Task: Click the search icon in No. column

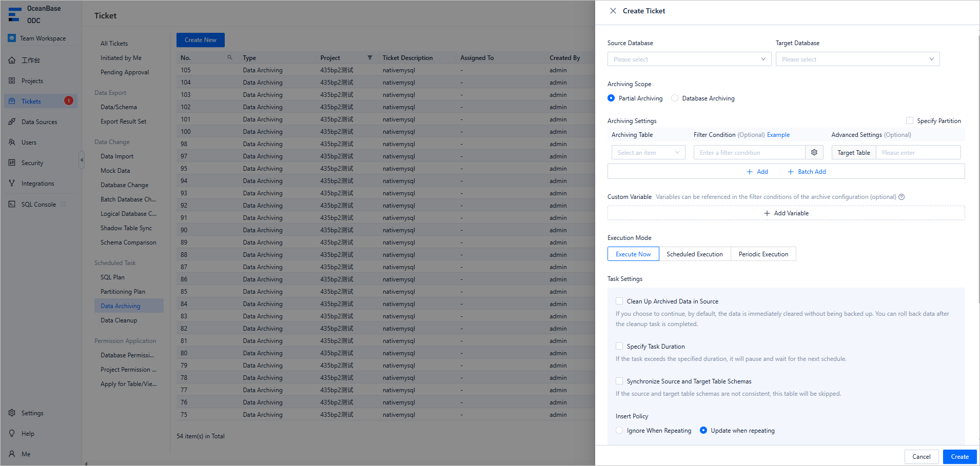Action: click(x=230, y=57)
